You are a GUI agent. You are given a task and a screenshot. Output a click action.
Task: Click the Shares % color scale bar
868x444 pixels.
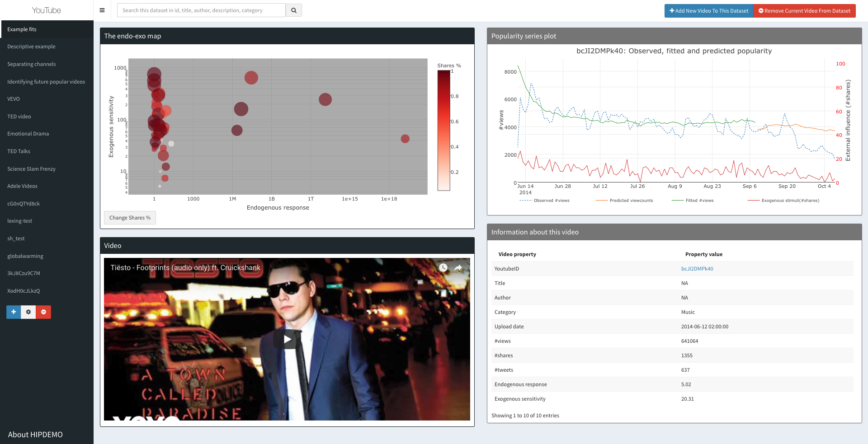443,131
